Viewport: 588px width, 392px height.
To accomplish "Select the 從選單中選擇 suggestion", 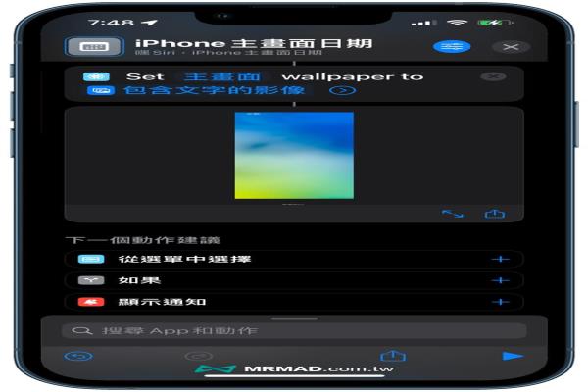I will 294,259.
